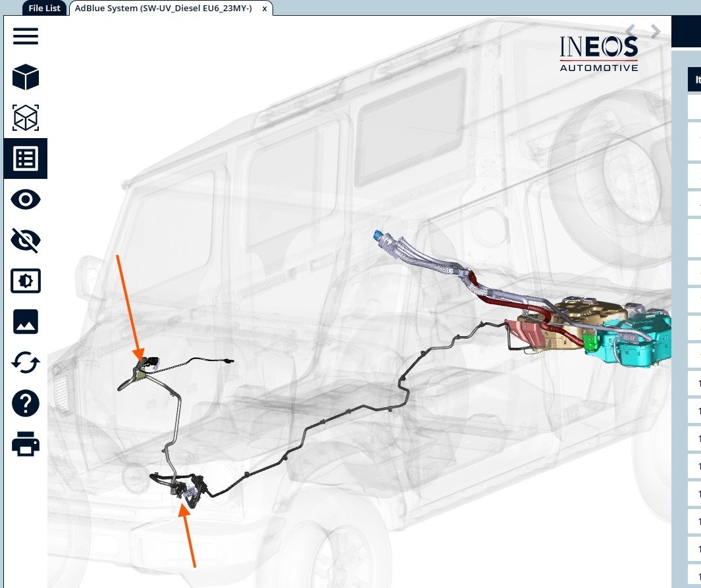Viewport: 701px width, 588px height.
Task: Click the solid 3D cube view icon
Action: pyautogui.click(x=26, y=78)
